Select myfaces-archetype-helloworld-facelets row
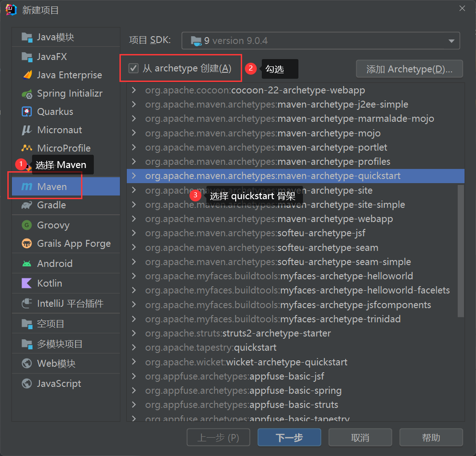Viewport: 476px width, 456px height. click(295, 291)
